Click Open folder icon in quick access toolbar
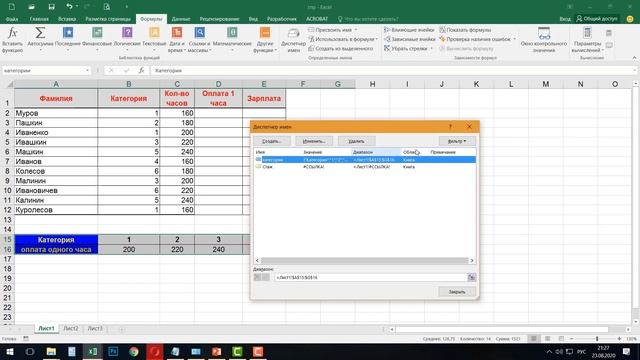The image size is (640, 360). tap(31, 7)
